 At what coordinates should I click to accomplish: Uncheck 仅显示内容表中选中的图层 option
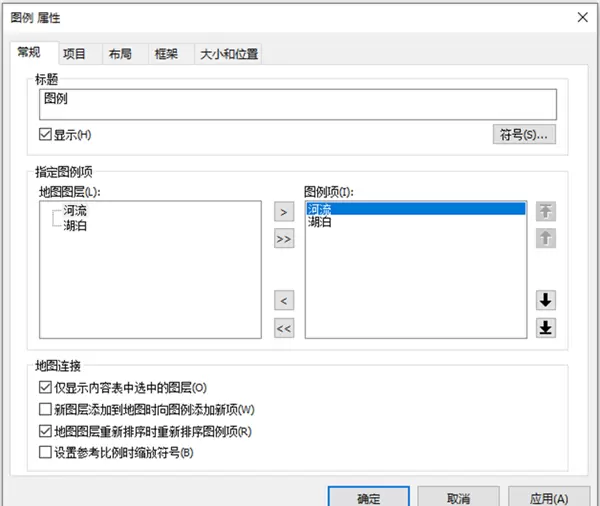pos(45,387)
